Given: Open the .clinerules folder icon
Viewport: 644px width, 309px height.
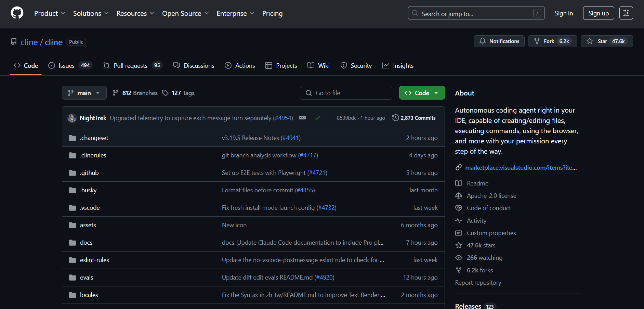Looking at the screenshot, I should click(73, 155).
